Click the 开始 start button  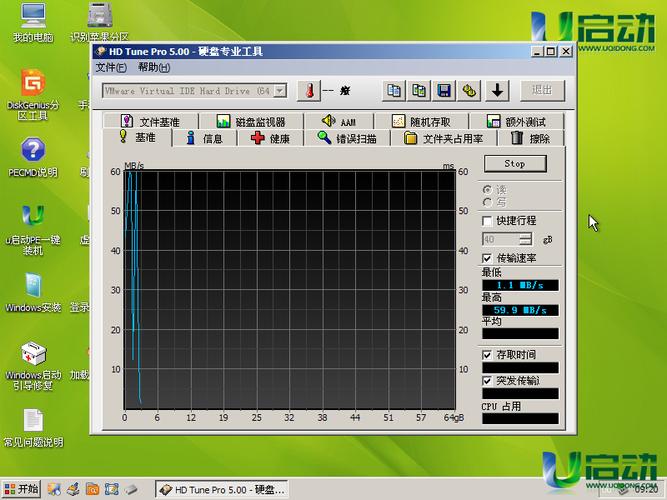click(21, 489)
